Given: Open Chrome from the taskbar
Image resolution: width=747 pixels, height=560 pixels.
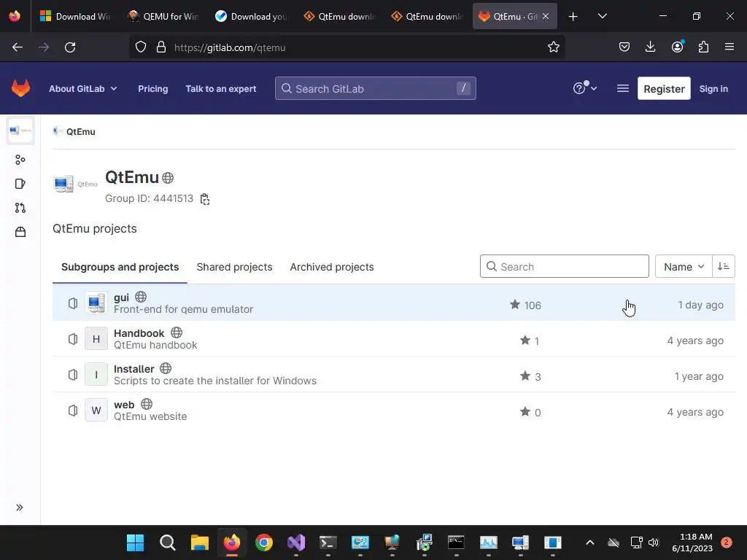Looking at the screenshot, I should pyautogui.click(x=264, y=542).
